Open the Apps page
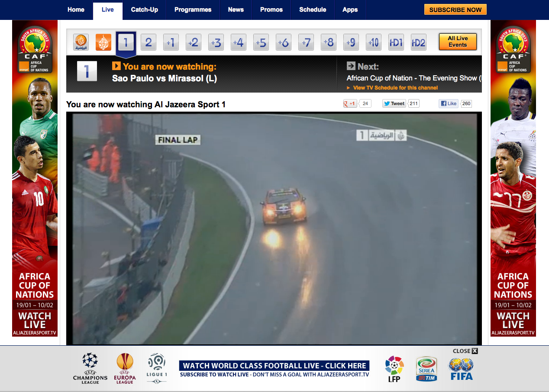 pos(350,10)
